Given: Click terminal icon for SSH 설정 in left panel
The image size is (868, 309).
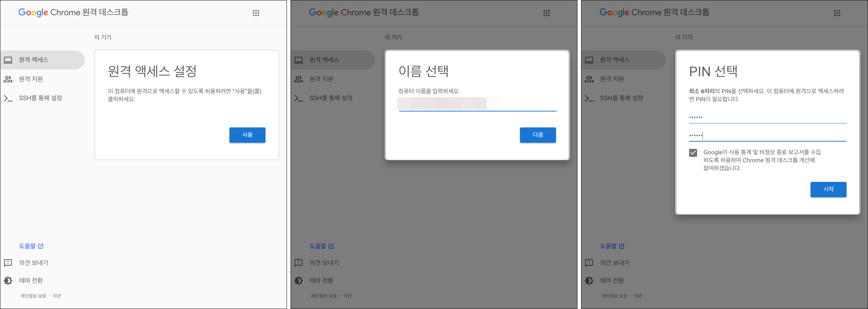Looking at the screenshot, I should [8, 98].
